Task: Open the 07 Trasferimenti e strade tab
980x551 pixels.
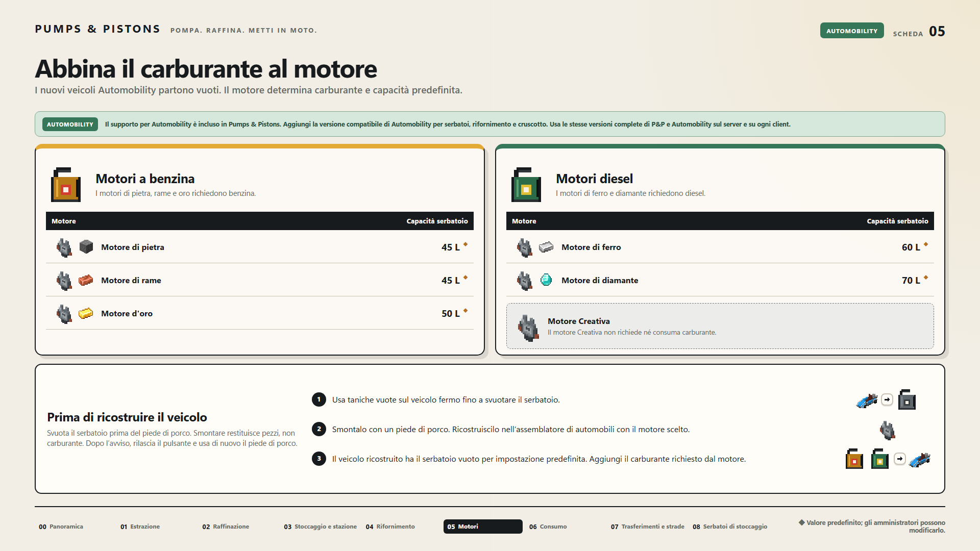Action: 647,527
